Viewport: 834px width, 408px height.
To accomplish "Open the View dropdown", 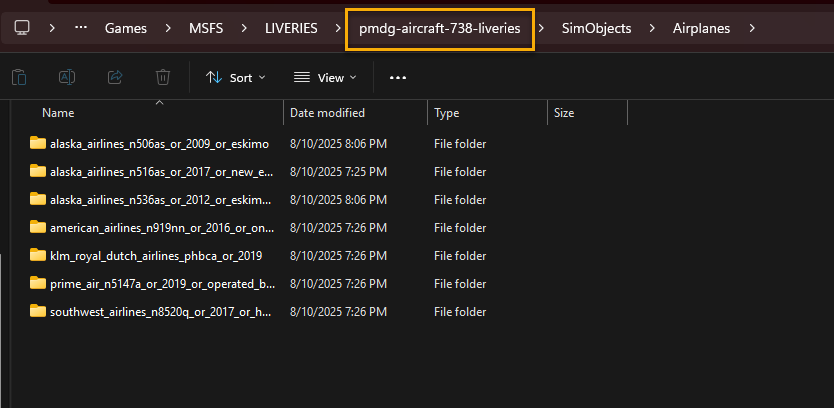I will (325, 78).
